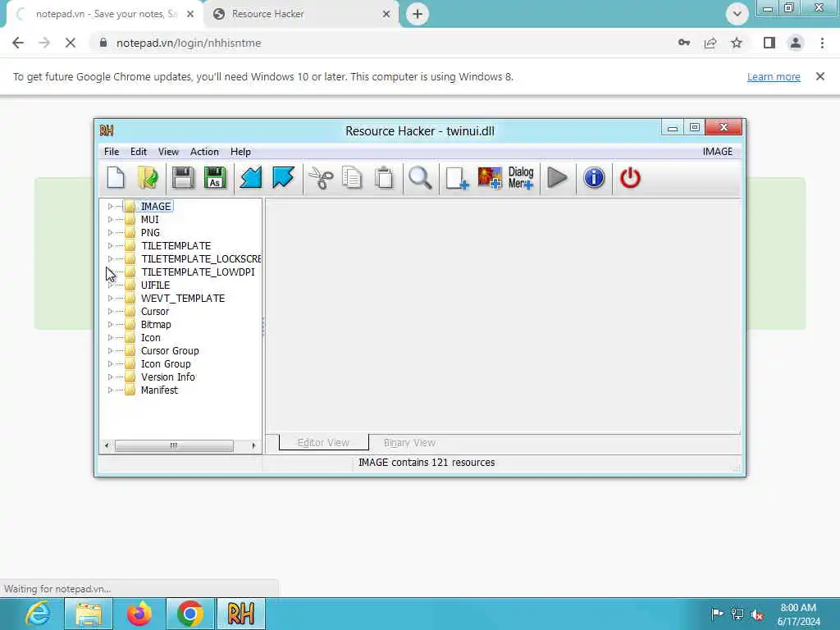Save file with floppy disk icon
The image size is (840, 630).
183,178
